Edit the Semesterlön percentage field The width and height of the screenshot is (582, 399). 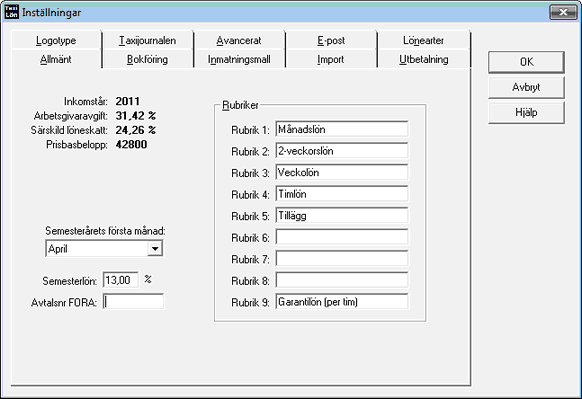click(121, 280)
